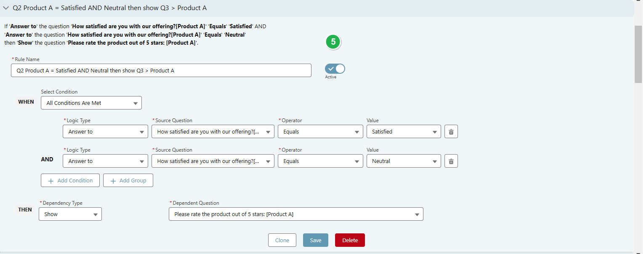Open the first Operator dropdown
644x254 pixels.
[320, 131]
